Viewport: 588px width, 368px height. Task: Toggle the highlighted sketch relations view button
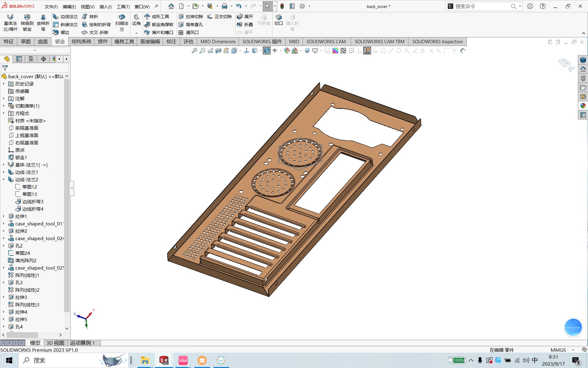click(x=367, y=51)
